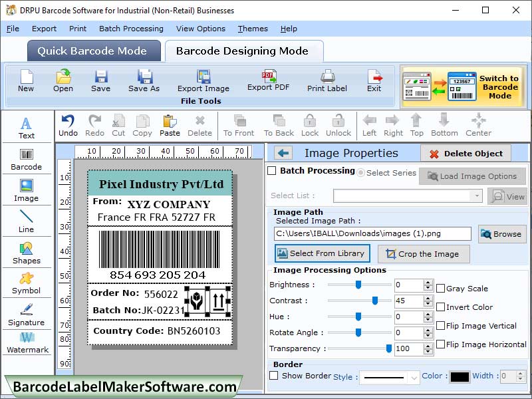
Task: Enable Batch Processing
Action: tap(273, 171)
